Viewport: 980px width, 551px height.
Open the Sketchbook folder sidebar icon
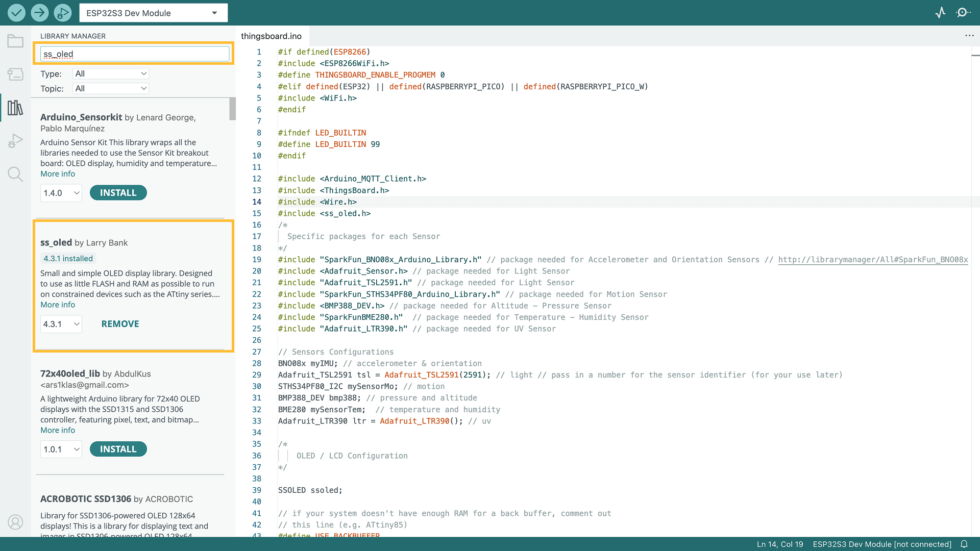(15, 41)
